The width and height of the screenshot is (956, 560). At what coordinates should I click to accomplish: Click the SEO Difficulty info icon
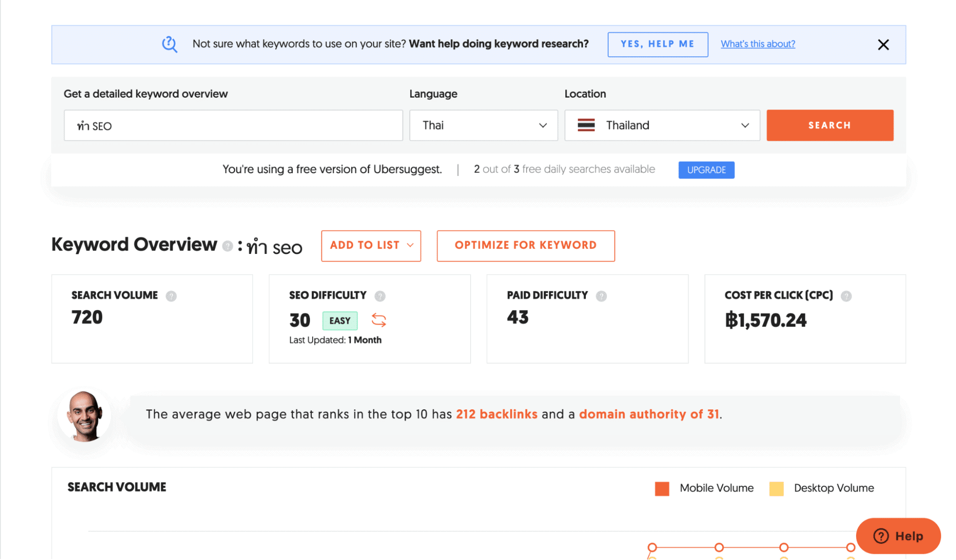(x=380, y=296)
